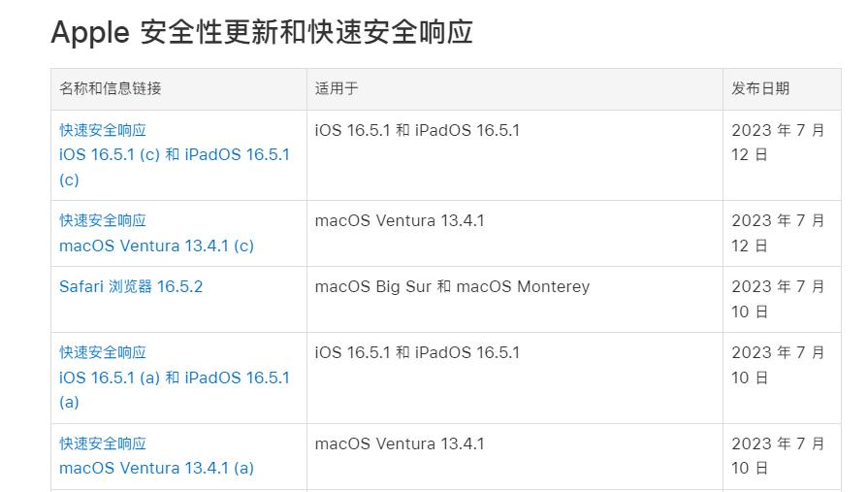
Task: Open the macOS Ventura 13.4.1 (a) link
Action: 156,468
